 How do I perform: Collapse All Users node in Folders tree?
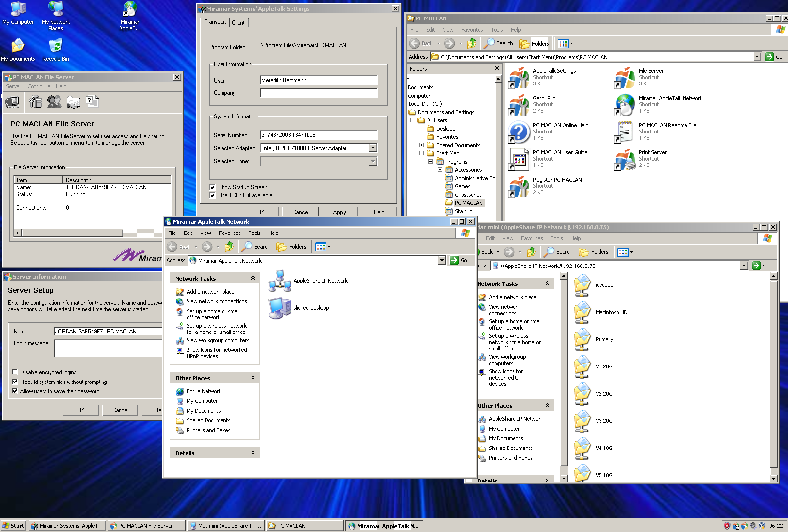[412, 120]
